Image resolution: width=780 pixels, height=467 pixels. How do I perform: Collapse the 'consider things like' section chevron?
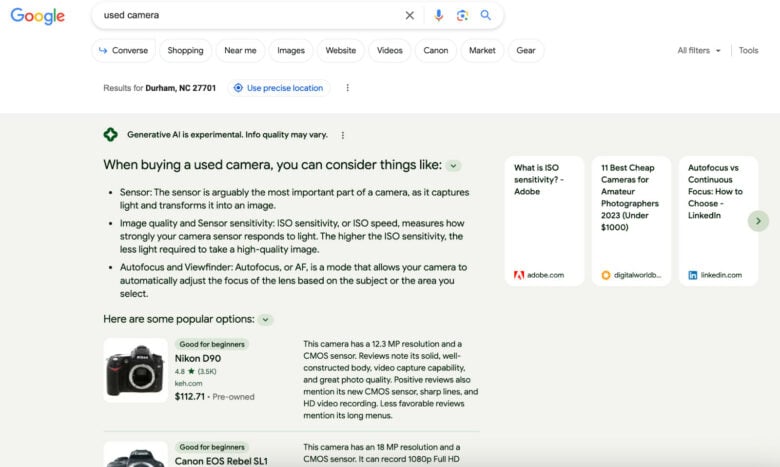[x=453, y=166]
